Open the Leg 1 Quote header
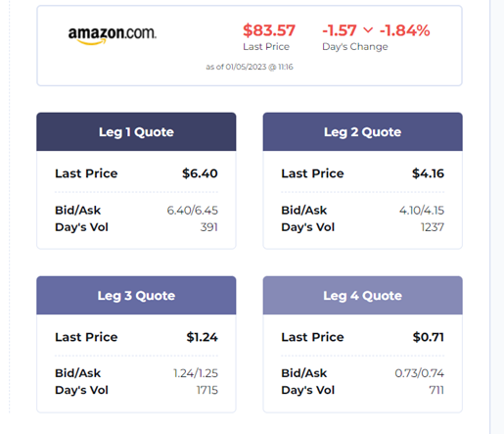This screenshot has height=434, width=504. 136,132
